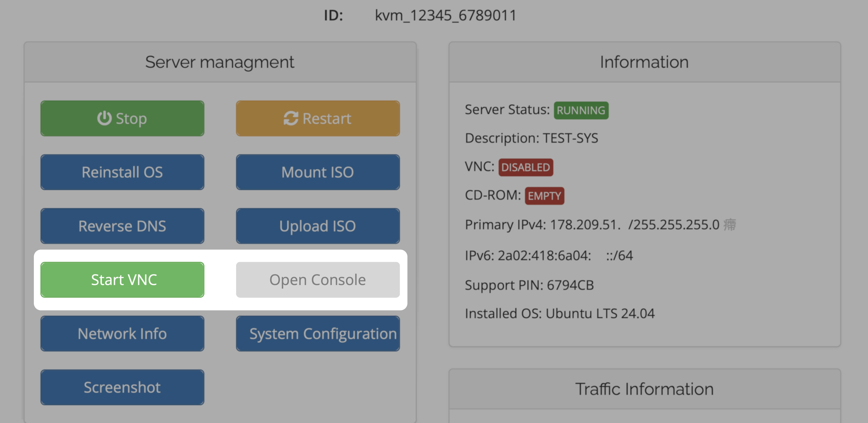This screenshot has height=423, width=868.
Task: Click the icon after the Primary IPv4 netmask
Action: pyautogui.click(x=730, y=225)
